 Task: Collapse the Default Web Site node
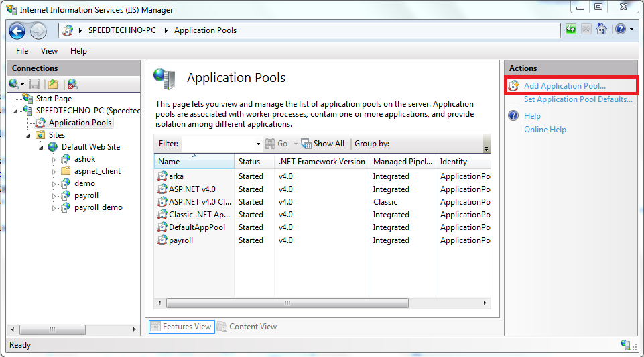(x=42, y=147)
